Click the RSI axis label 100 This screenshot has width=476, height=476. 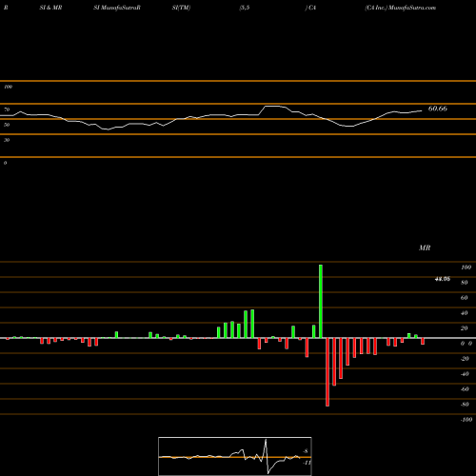click(8, 87)
